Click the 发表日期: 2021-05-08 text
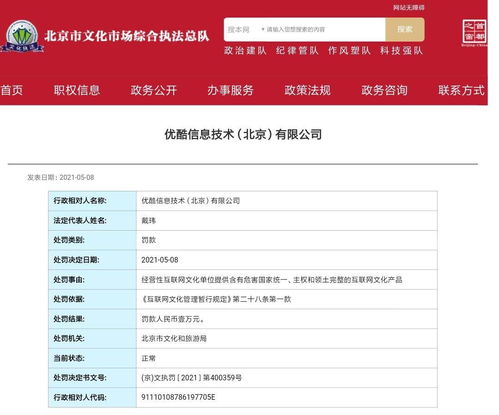Viewport: 499px width, 415px height. [x=61, y=177]
